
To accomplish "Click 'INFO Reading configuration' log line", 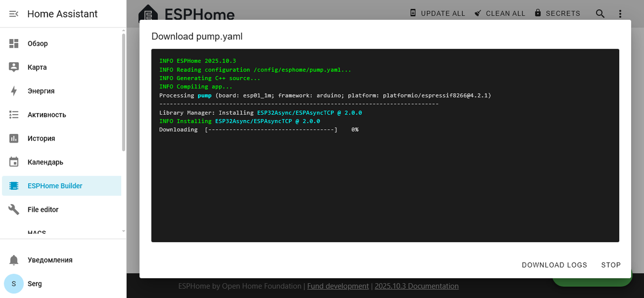I will 255,70.
